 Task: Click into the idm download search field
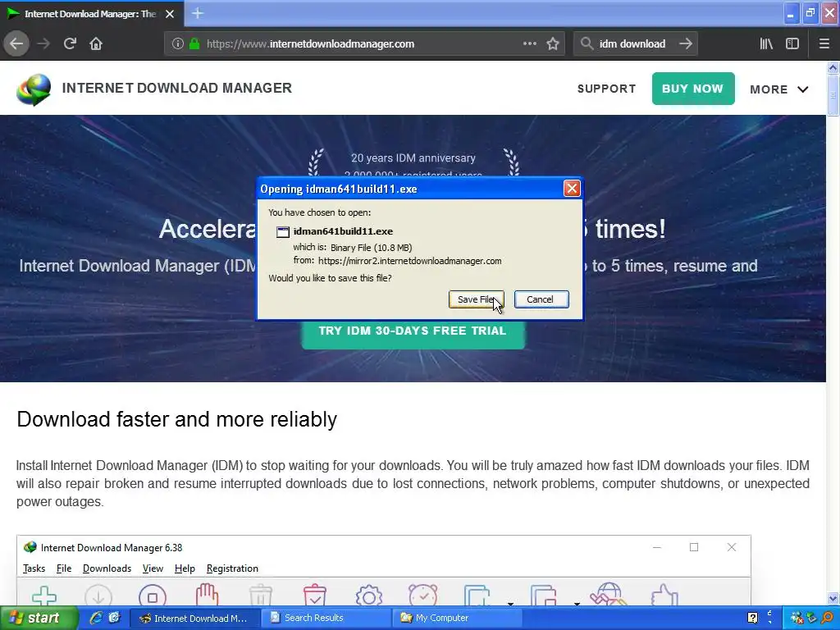point(635,44)
